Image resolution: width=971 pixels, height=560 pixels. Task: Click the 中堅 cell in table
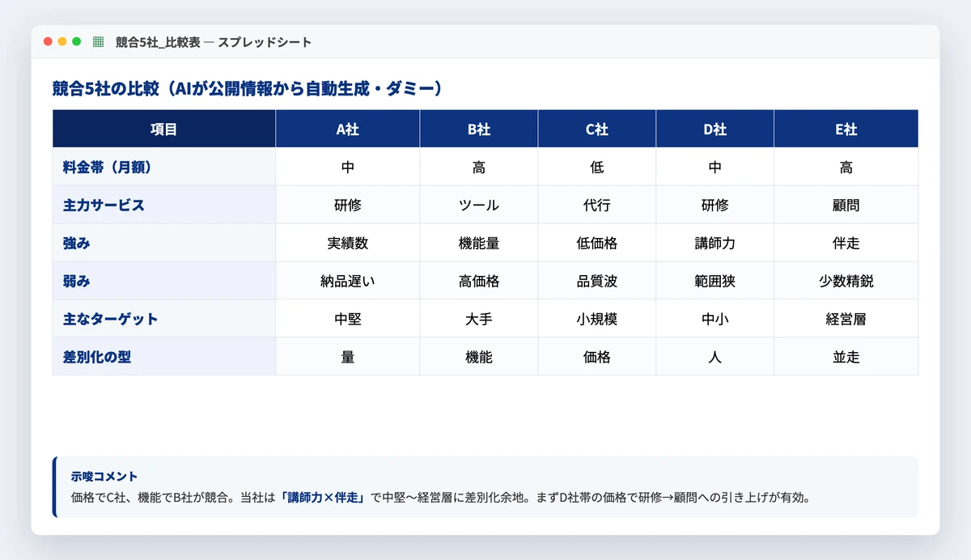348,319
